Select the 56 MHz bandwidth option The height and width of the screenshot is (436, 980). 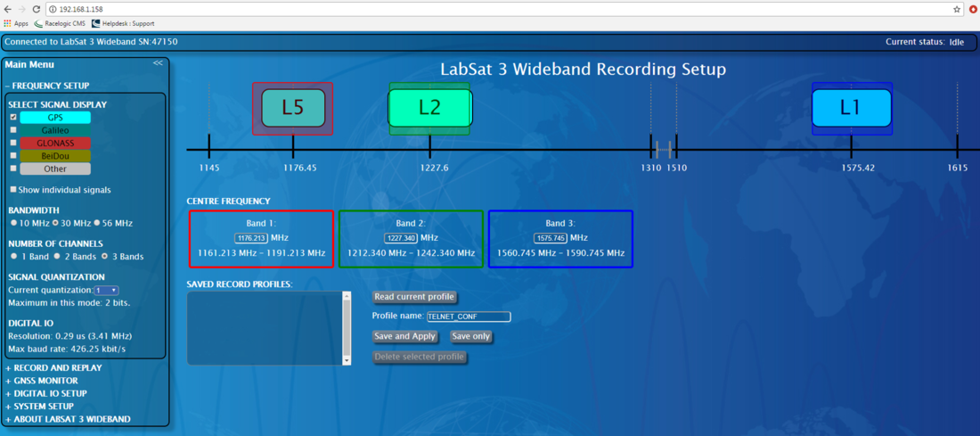click(x=97, y=223)
